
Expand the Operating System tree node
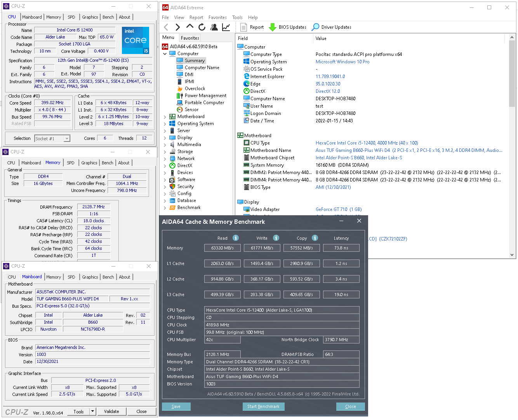coord(165,124)
